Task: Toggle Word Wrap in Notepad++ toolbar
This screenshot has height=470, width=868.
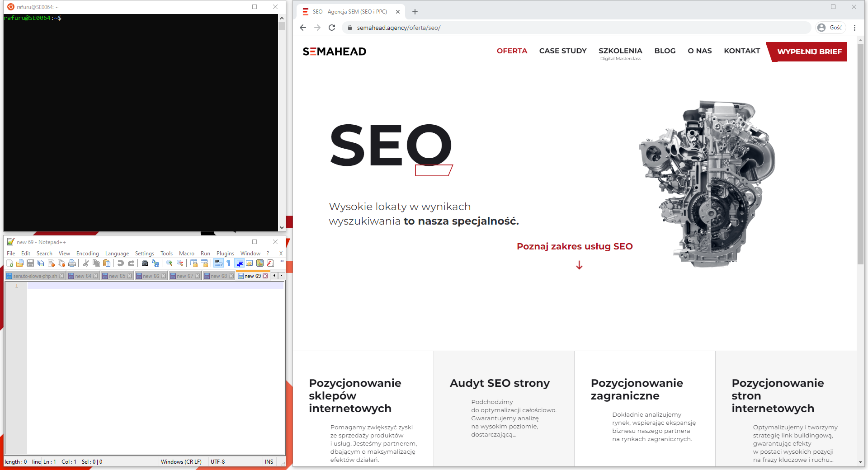Action: (218, 263)
